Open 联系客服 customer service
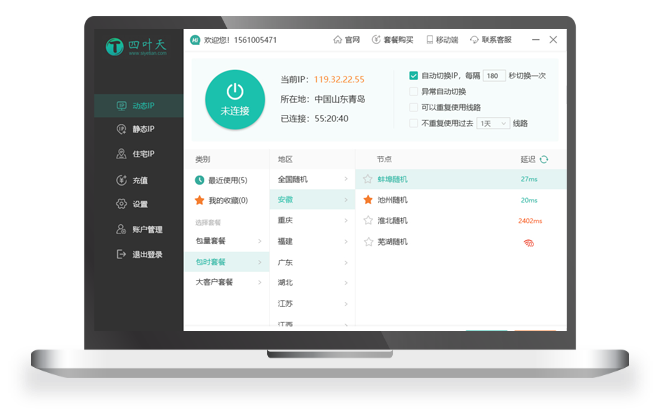Image resolution: width=661 pixels, height=417 pixels. (x=489, y=40)
